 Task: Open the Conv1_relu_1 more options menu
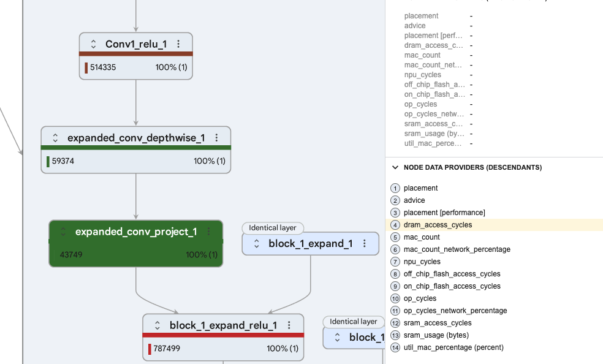178,44
